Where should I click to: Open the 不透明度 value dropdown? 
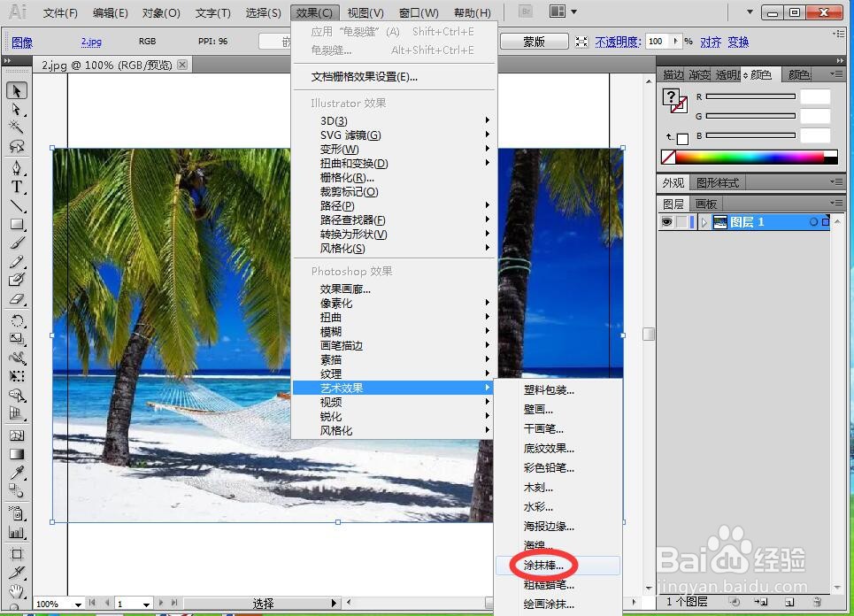(x=675, y=41)
